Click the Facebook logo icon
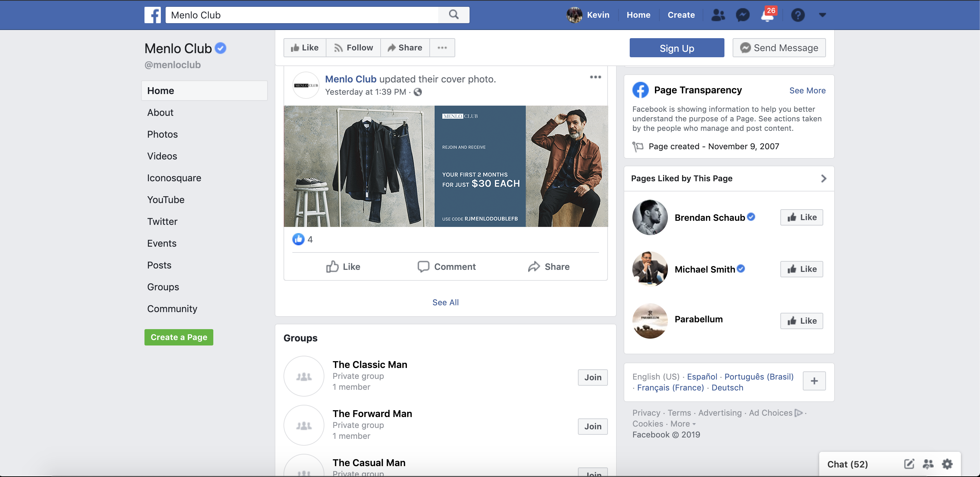 point(153,15)
